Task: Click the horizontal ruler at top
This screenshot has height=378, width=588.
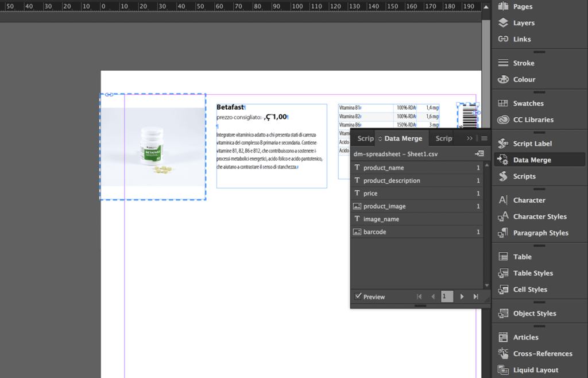Action: pos(240,6)
